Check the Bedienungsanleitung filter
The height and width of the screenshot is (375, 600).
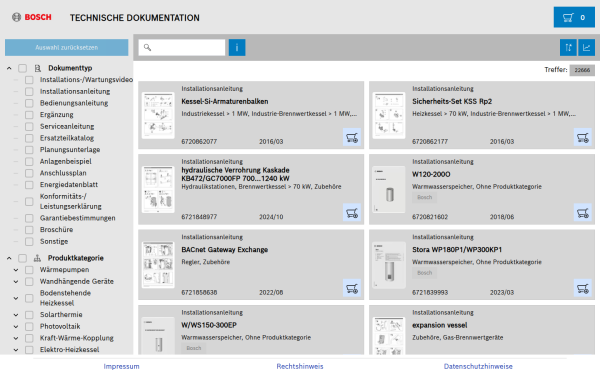[x=29, y=103]
